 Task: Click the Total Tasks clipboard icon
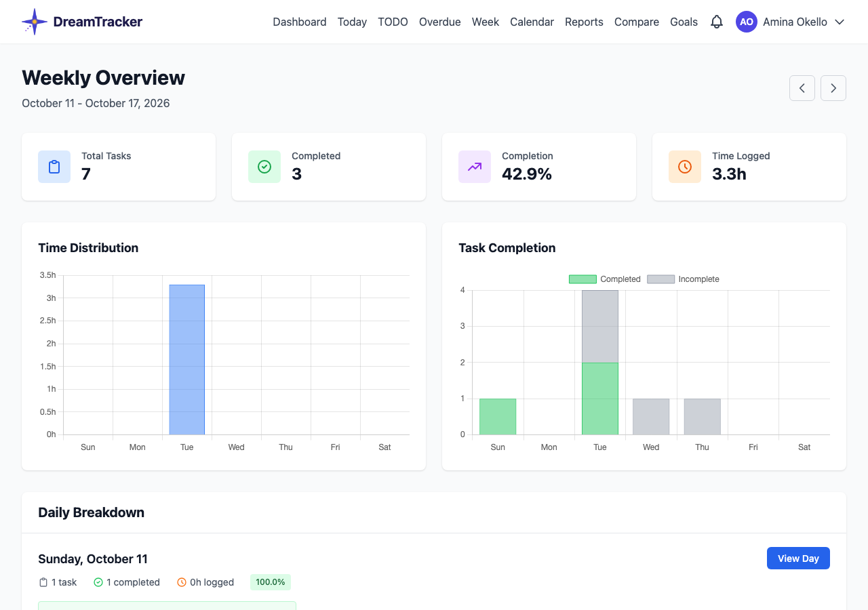click(54, 167)
